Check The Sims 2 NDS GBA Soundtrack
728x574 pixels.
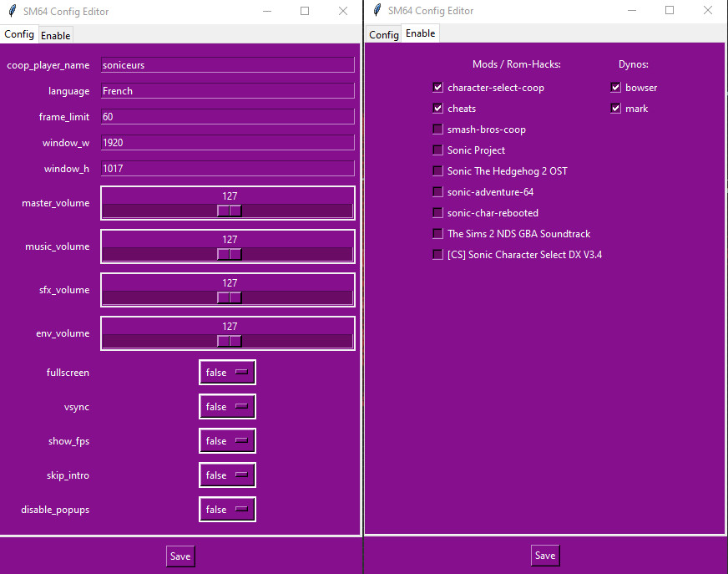(437, 234)
